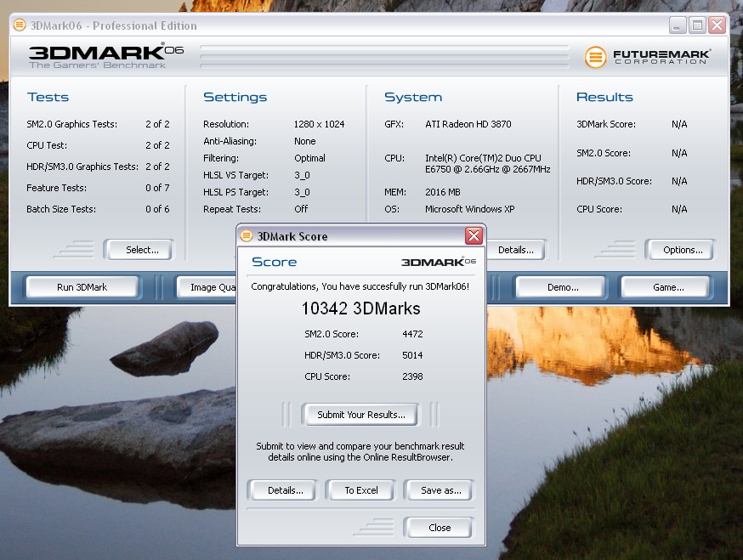Click the Repeat Tests value Off
The height and width of the screenshot is (560, 743).
pyautogui.click(x=301, y=209)
